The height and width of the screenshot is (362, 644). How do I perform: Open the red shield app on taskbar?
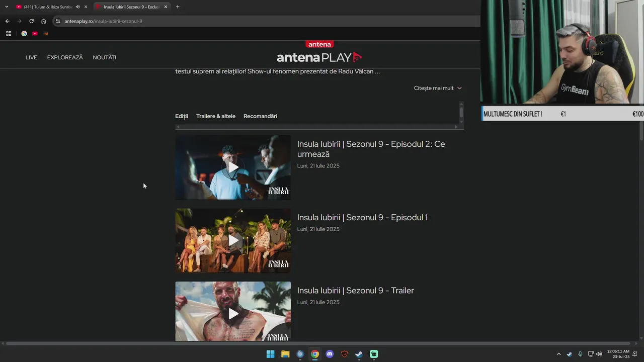point(344,354)
